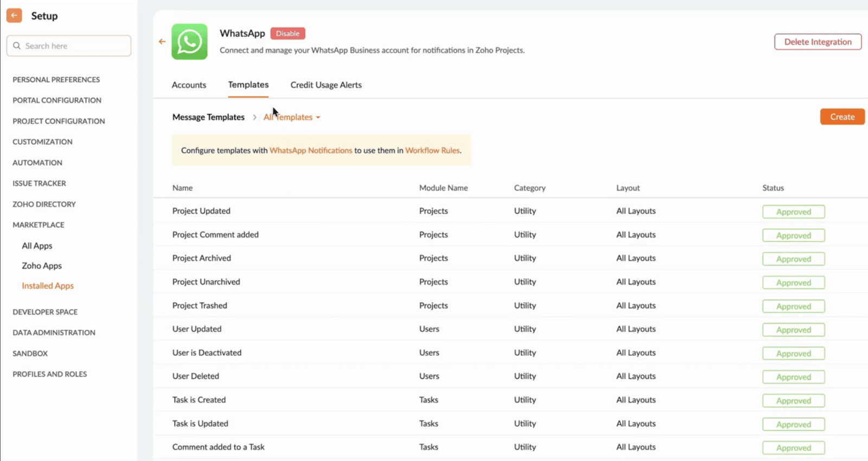
Task: Click the Module Name column header
Action: coord(443,188)
